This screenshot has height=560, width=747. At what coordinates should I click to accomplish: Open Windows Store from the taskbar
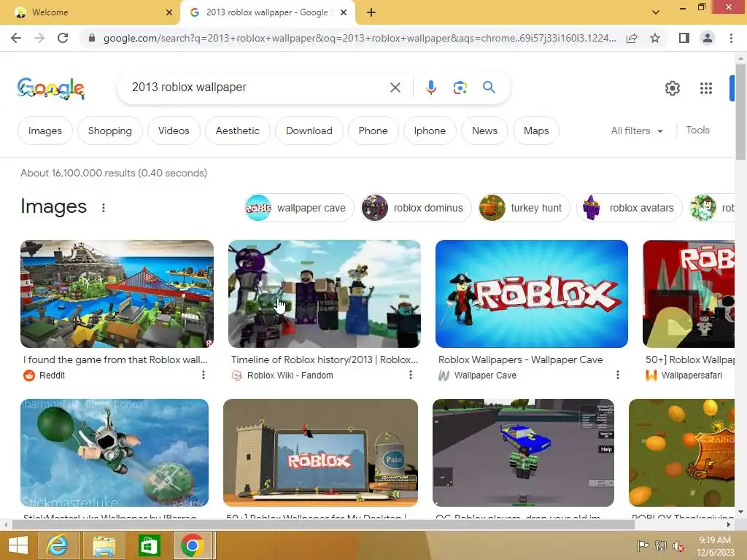click(149, 545)
